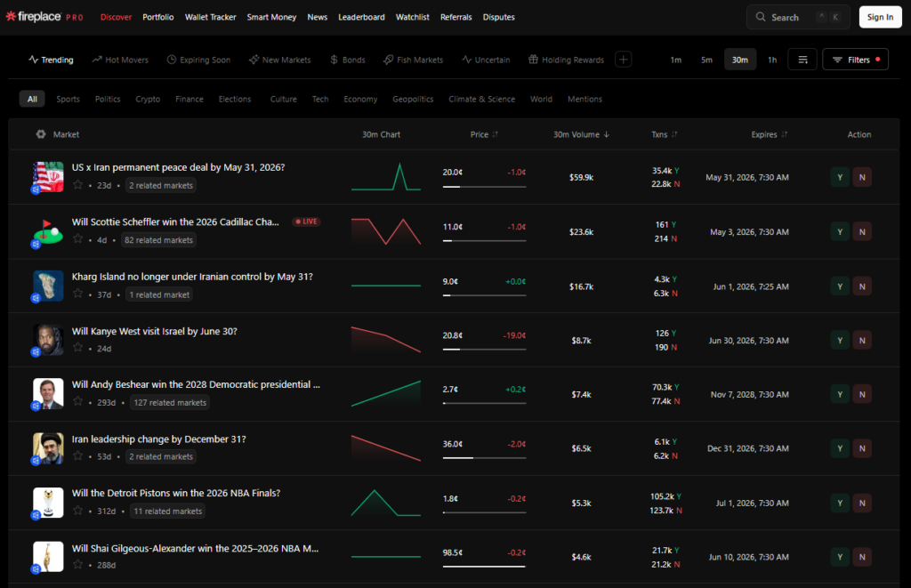Expand the 1 related market chip
Screen dimensions: 911x588
159,294
